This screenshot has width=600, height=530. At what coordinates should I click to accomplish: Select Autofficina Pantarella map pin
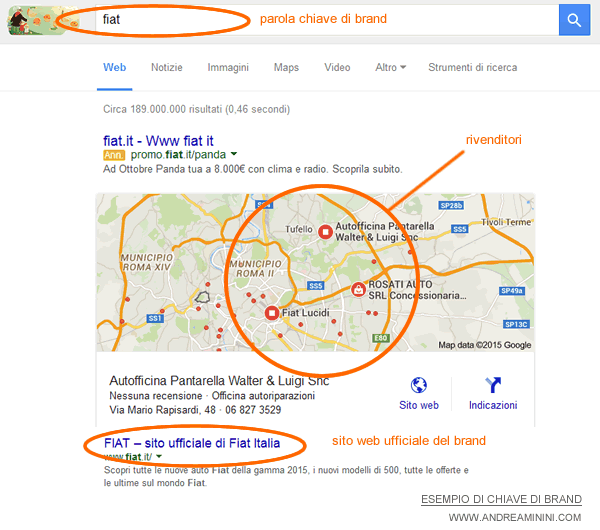pyautogui.click(x=325, y=232)
